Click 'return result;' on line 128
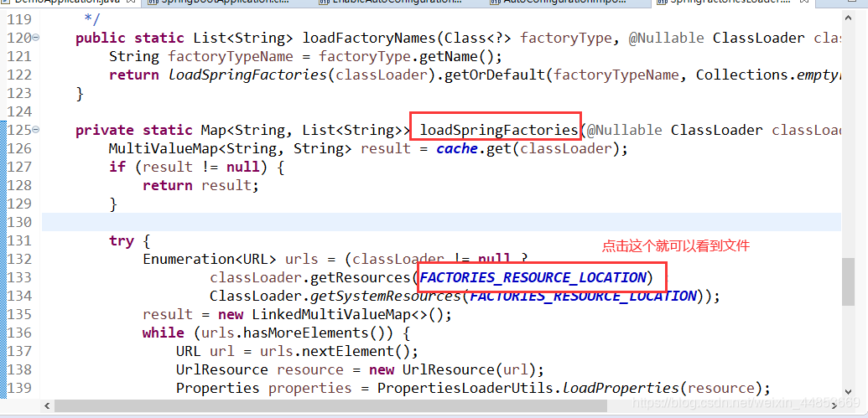This screenshot has height=418, width=868. pyautogui.click(x=200, y=185)
